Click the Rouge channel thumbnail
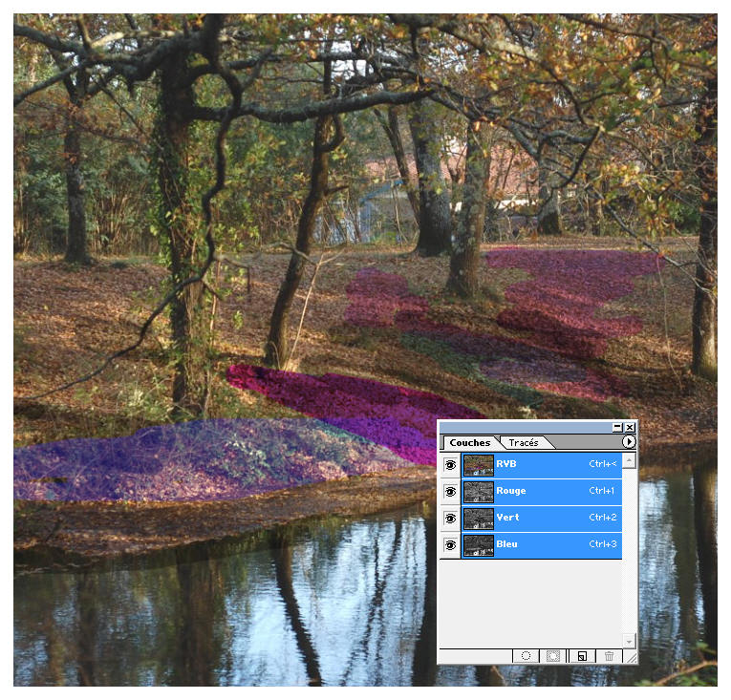Viewport: 731px width, 700px height. [x=479, y=492]
